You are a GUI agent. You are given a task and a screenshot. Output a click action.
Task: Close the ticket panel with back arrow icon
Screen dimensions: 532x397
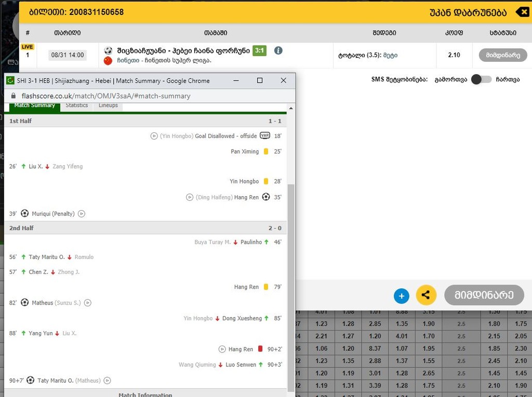pos(523,12)
